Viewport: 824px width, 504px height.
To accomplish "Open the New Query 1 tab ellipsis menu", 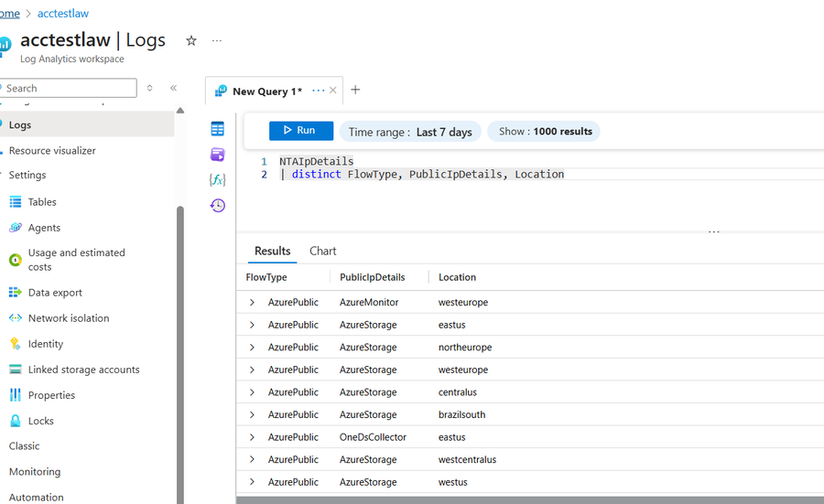I will click(318, 91).
